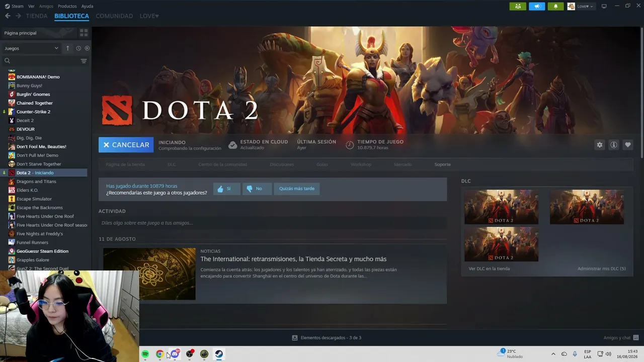Open the green friends button in header
Viewport: 644px width, 362px height.
click(x=518, y=6)
